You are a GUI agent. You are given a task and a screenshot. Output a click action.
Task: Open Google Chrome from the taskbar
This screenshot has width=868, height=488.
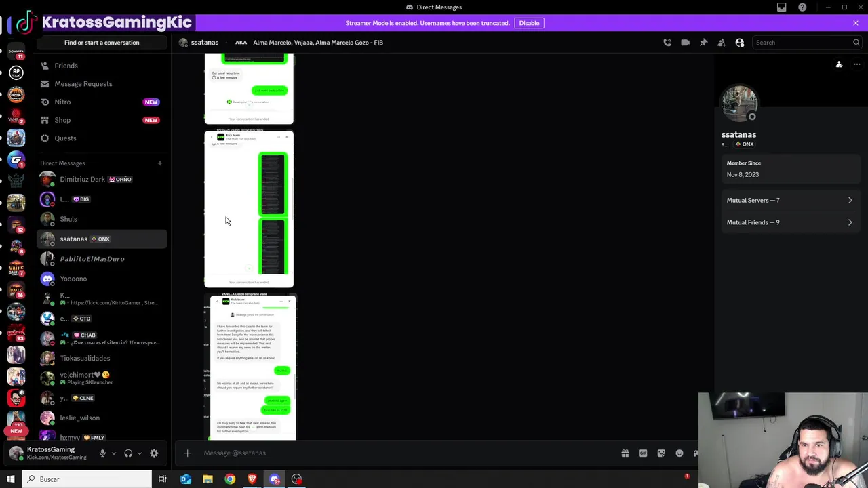click(230, 479)
